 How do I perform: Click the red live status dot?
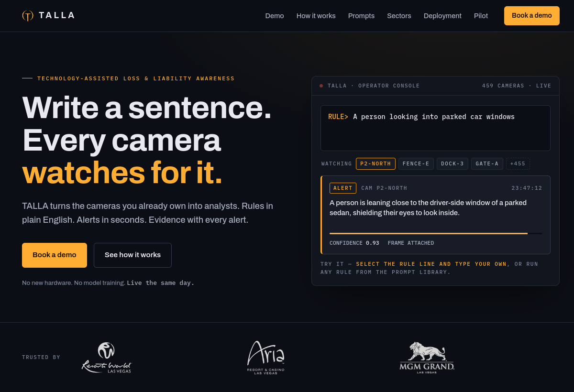(x=321, y=86)
